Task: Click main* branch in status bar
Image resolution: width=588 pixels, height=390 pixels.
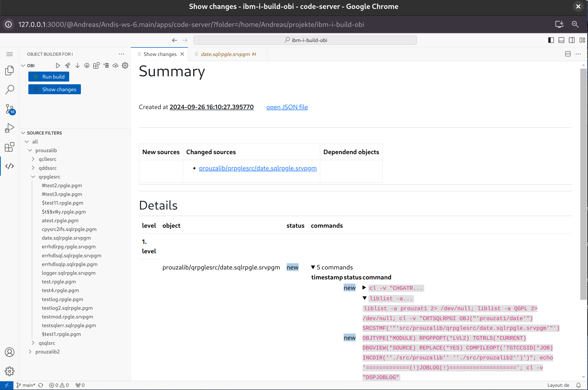Action: 26,385
